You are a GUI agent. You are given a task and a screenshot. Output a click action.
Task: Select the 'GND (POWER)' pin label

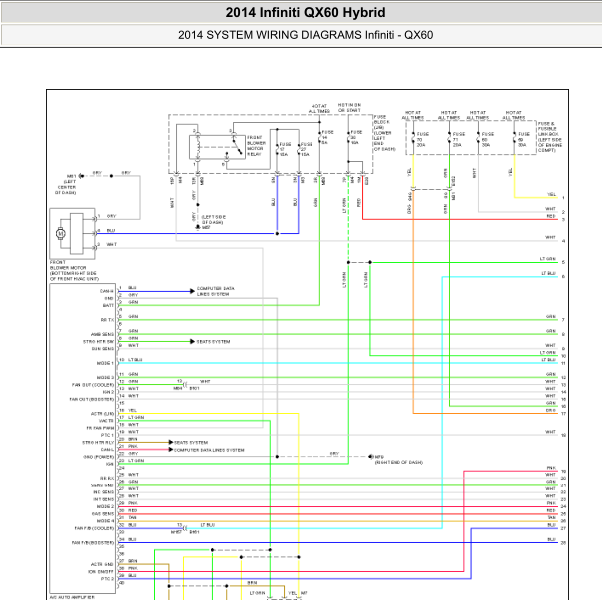coord(98,457)
